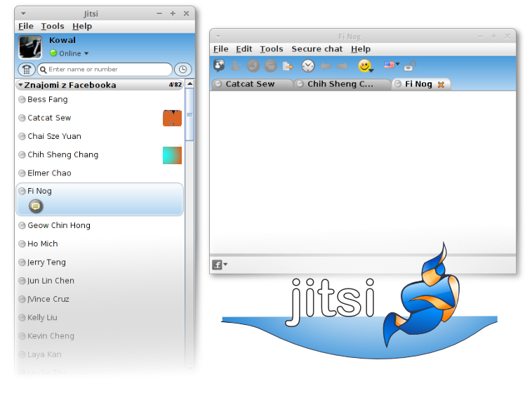Open the dial pad in the Jitsi contact window
The image size is (532, 393).
point(27,69)
